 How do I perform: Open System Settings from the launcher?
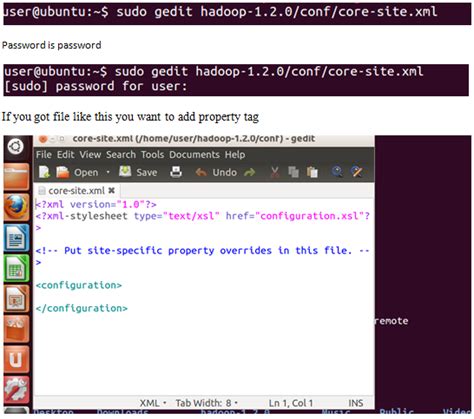click(x=16, y=389)
